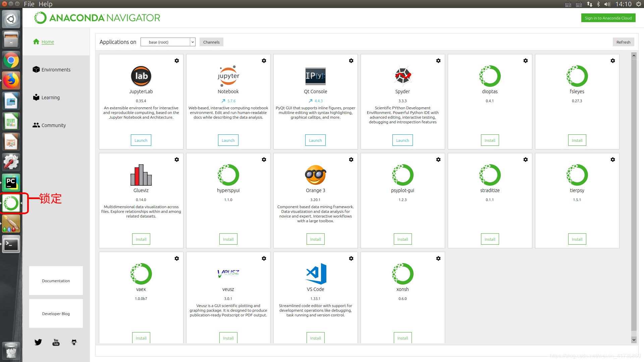
Task: Click the Orange 3 app logo
Action: click(x=315, y=175)
